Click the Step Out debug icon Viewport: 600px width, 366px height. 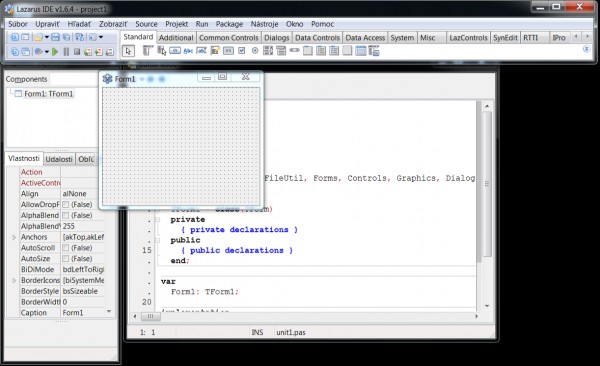[x=110, y=51]
